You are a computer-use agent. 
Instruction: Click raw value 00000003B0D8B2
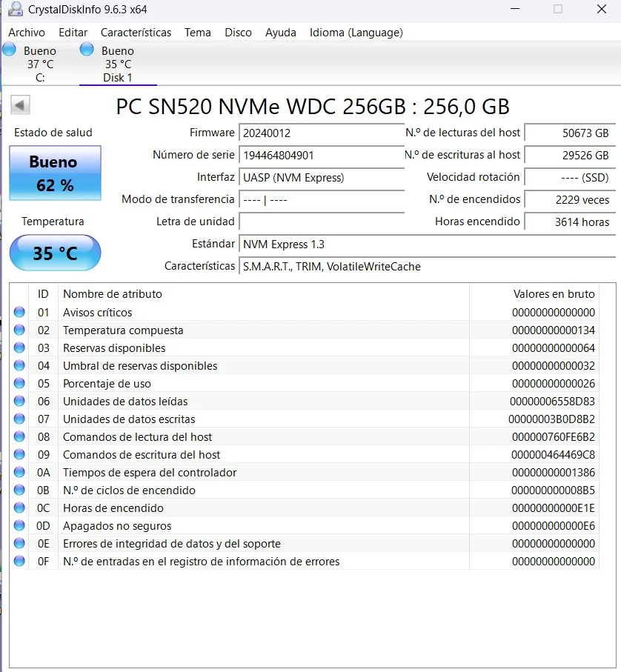551,419
